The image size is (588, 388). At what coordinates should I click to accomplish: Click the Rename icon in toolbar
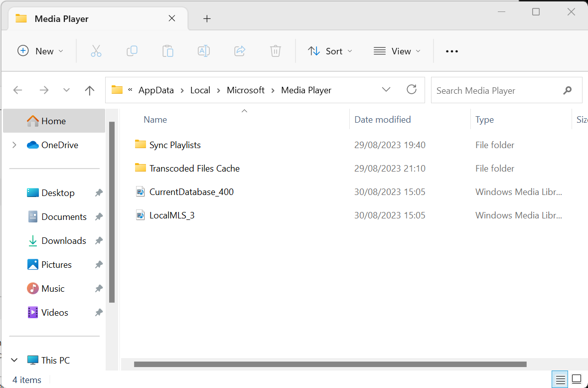(204, 51)
